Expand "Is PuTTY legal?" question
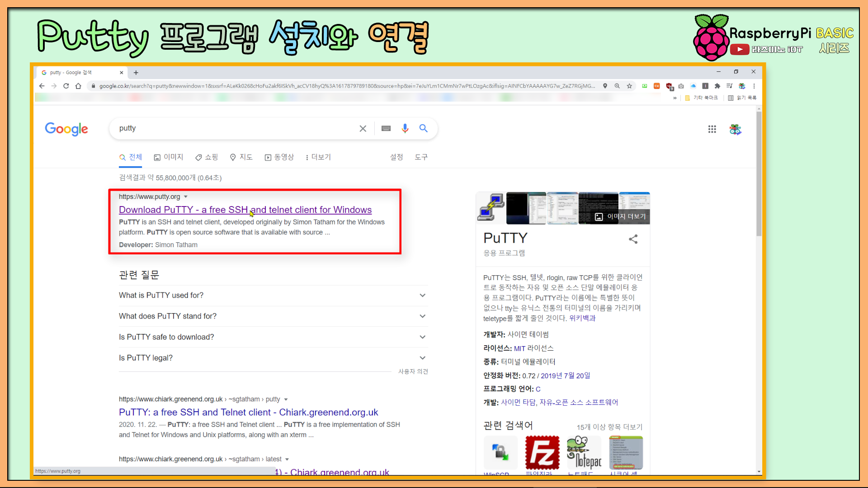868x488 pixels. click(x=422, y=357)
